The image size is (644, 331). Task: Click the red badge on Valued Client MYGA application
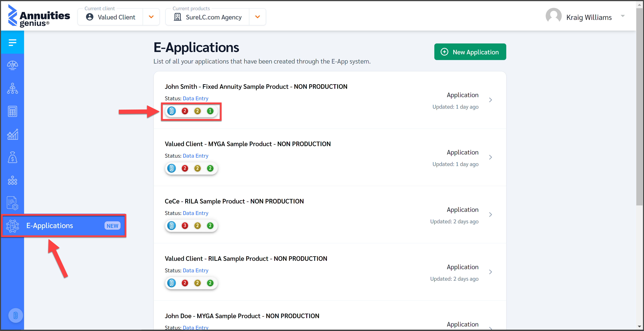185,168
